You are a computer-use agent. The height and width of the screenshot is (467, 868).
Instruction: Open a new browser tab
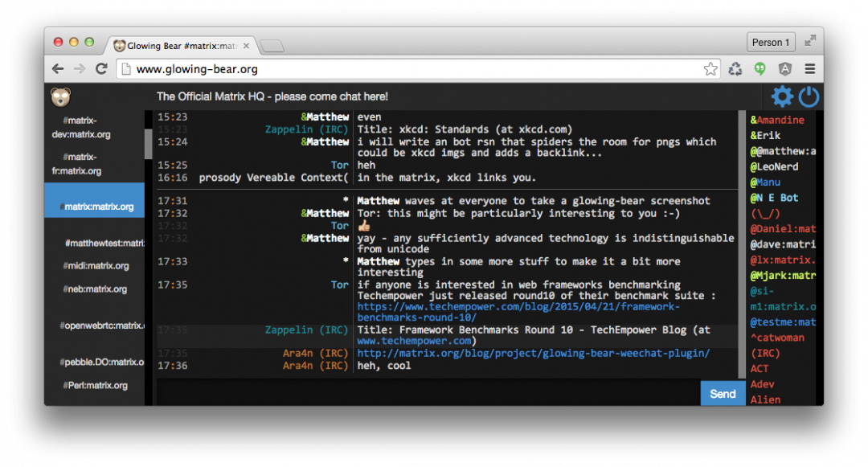coord(272,46)
